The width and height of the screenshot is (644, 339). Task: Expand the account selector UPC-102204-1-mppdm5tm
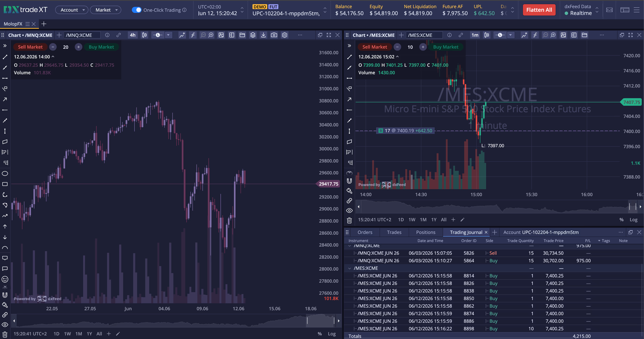tap(325, 10)
